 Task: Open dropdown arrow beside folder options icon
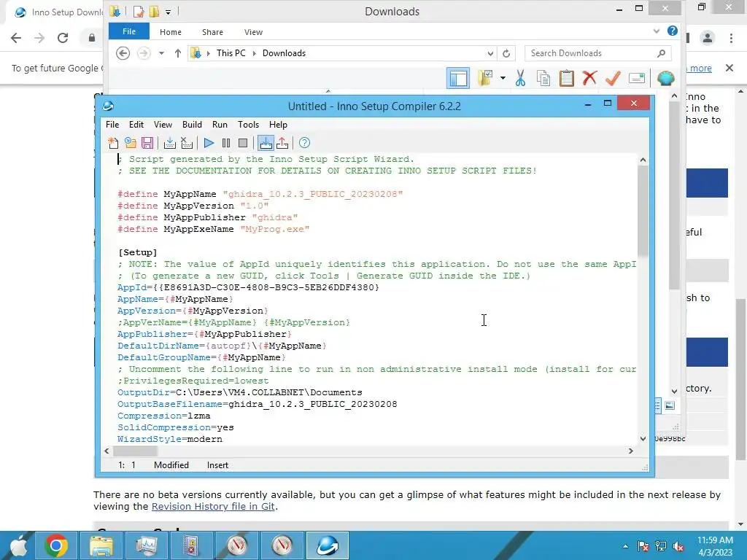(x=503, y=78)
